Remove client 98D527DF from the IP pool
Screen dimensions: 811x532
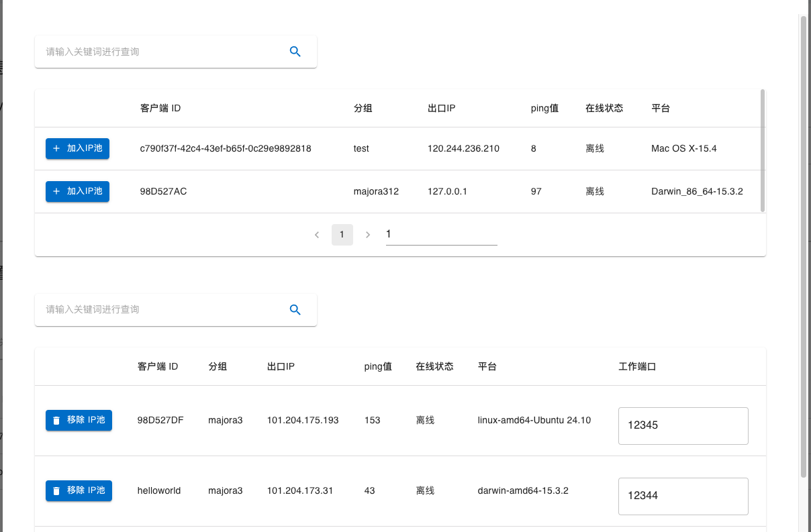(x=79, y=420)
